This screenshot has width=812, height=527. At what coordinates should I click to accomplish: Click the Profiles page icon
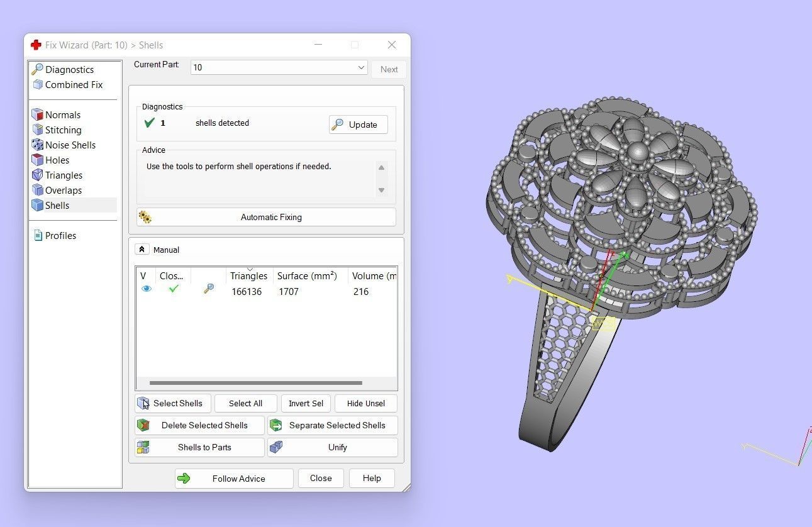(38, 236)
